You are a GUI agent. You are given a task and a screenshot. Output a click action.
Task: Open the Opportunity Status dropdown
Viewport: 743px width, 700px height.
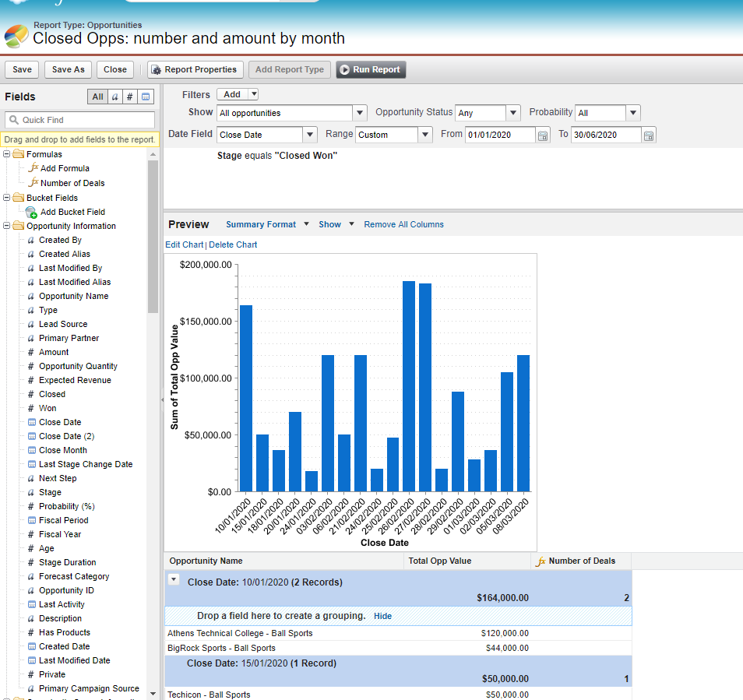[x=488, y=113]
